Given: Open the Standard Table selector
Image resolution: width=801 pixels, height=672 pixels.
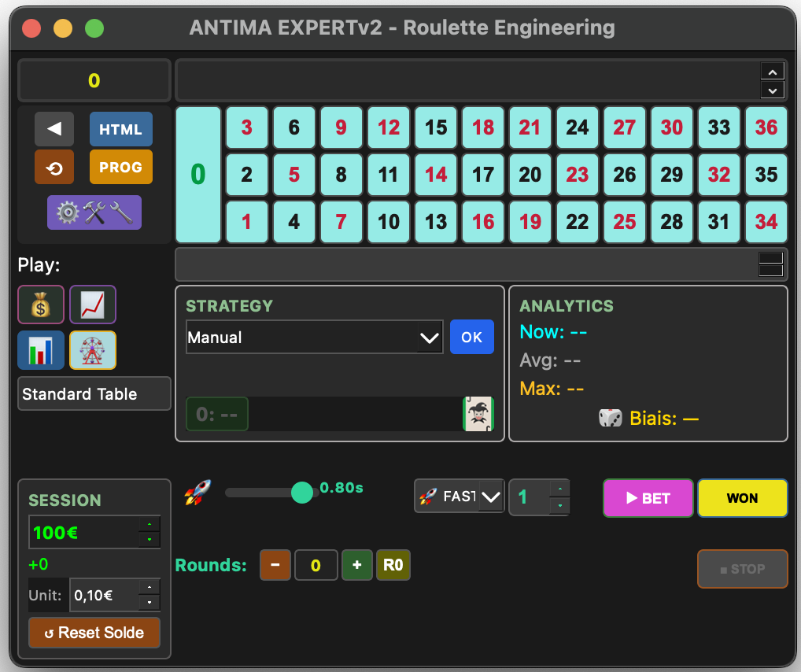Looking at the screenshot, I should coord(94,393).
